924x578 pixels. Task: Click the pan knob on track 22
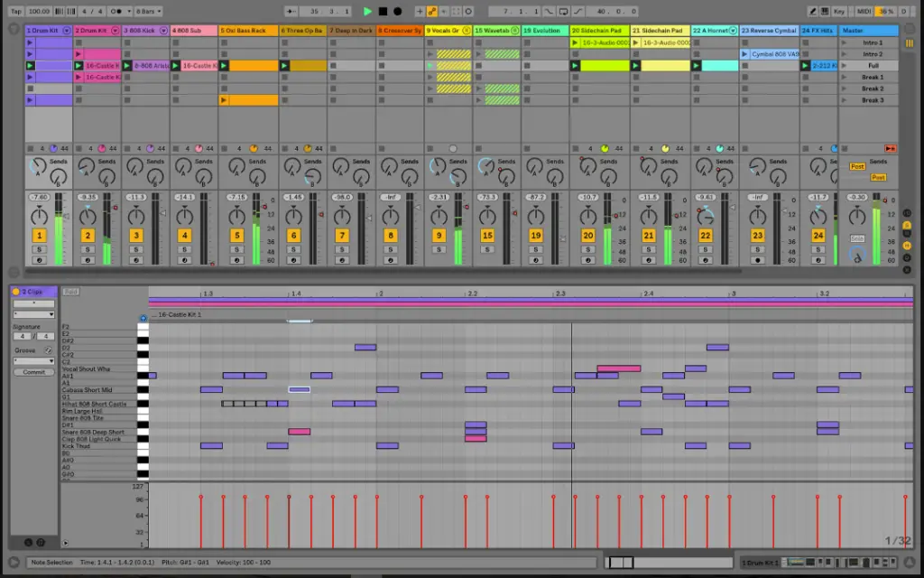click(706, 217)
